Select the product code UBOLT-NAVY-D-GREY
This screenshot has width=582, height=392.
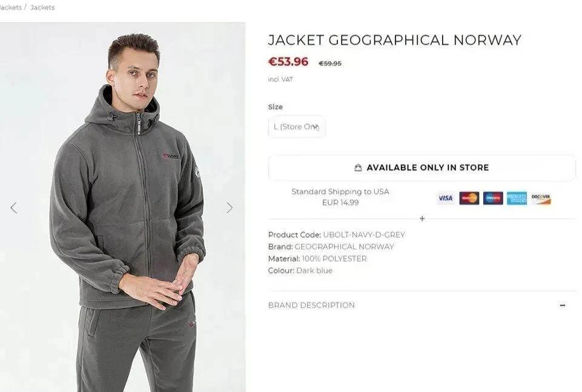coord(364,234)
